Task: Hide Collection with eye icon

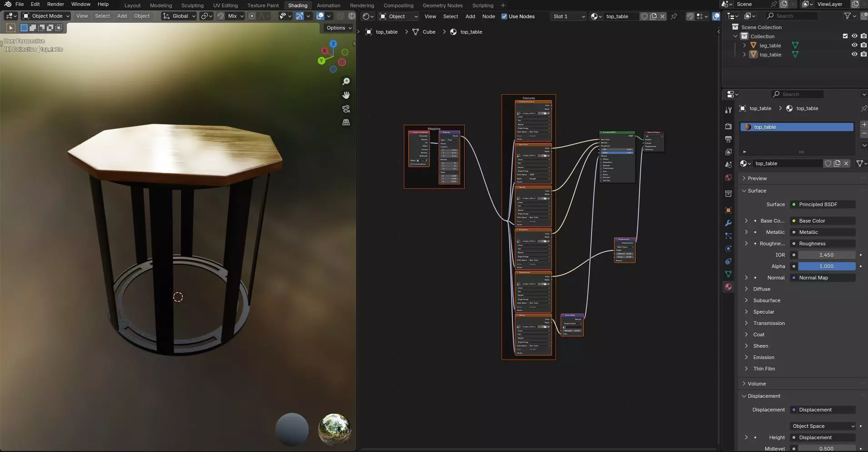Action: [854, 36]
